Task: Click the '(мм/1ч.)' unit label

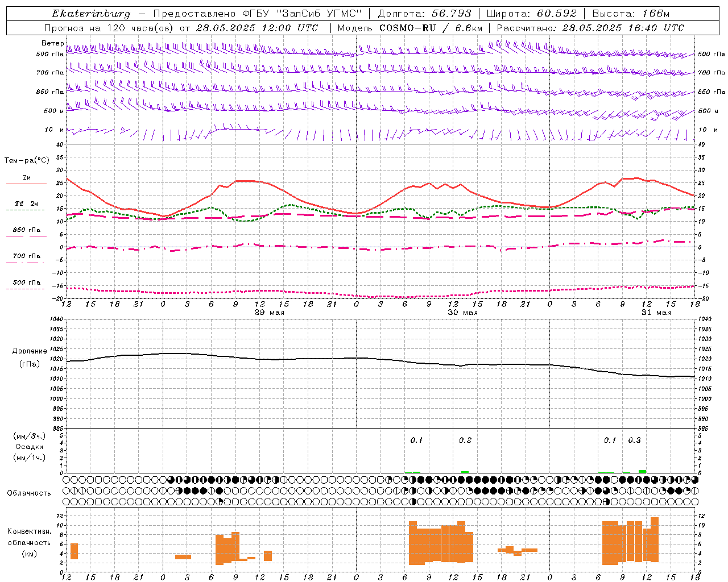Action: [30, 458]
